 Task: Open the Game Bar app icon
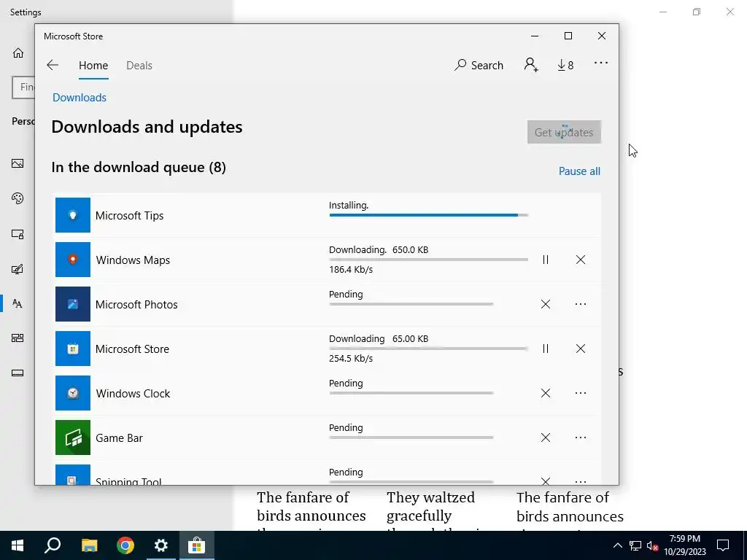coord(73,437)
